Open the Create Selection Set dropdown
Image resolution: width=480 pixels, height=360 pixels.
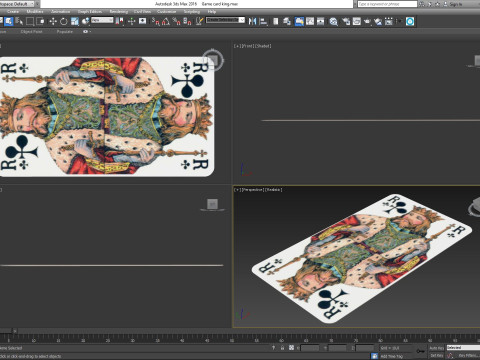pos(225,20)
